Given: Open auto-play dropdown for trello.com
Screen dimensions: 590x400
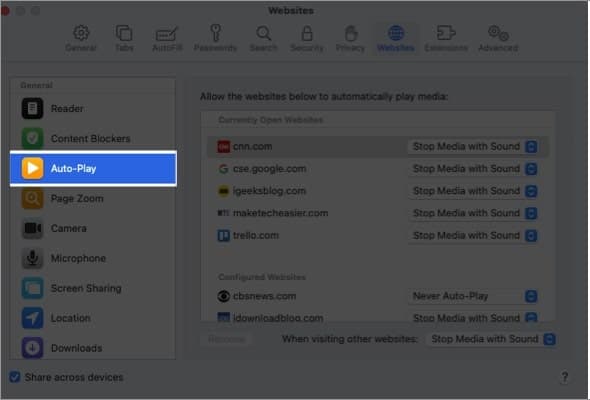Looking at the screenshot, I should [473, 236].
